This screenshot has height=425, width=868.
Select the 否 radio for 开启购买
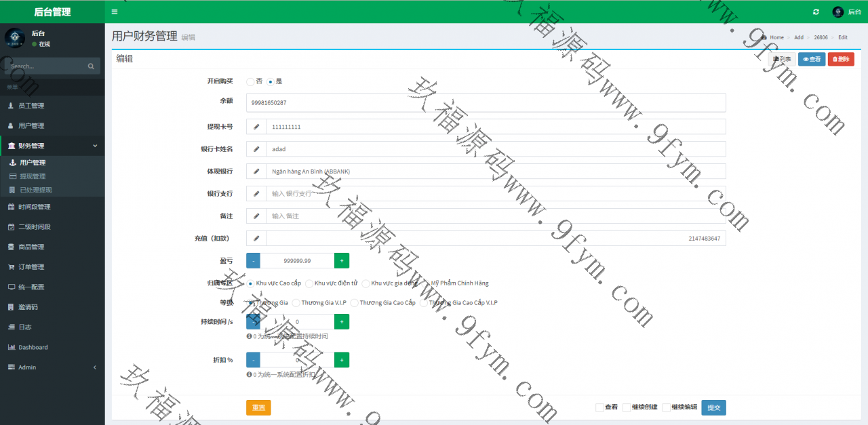[250, 81]
